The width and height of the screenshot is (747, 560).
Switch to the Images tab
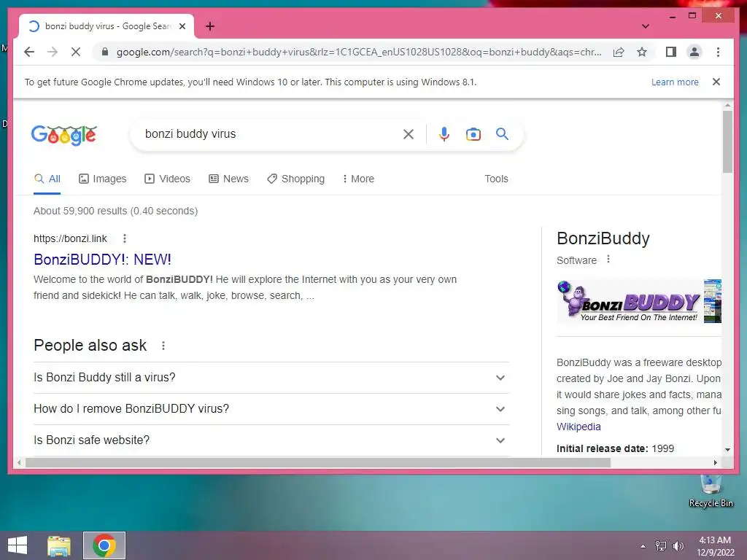click(102, 179)
